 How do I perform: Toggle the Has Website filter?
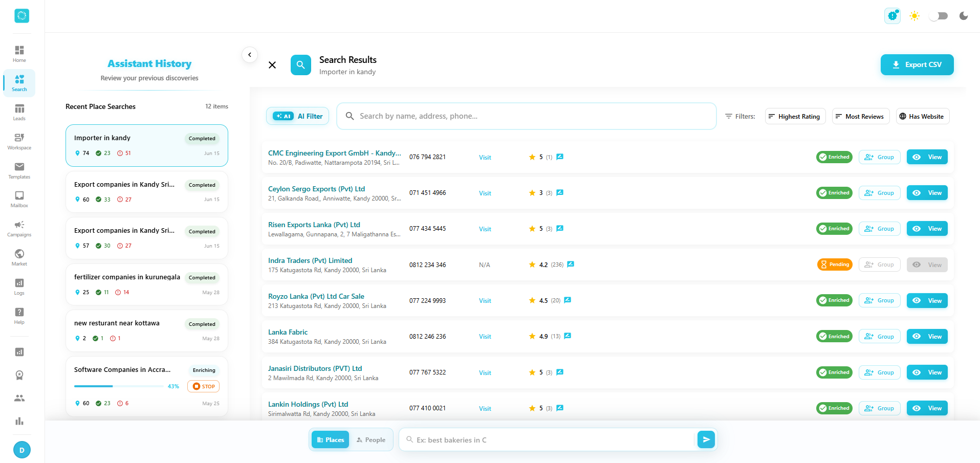tap(923, 116)
